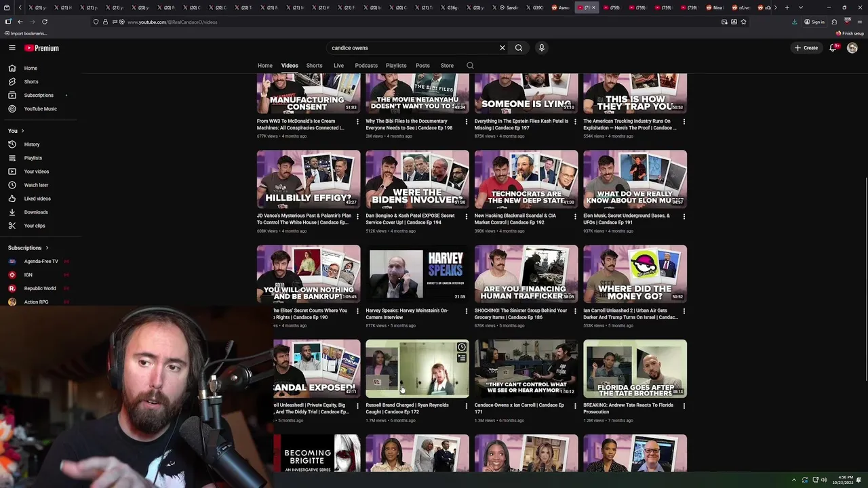Click the YouTube Premium logo
The image size is (868, 488).
(42, 48)
